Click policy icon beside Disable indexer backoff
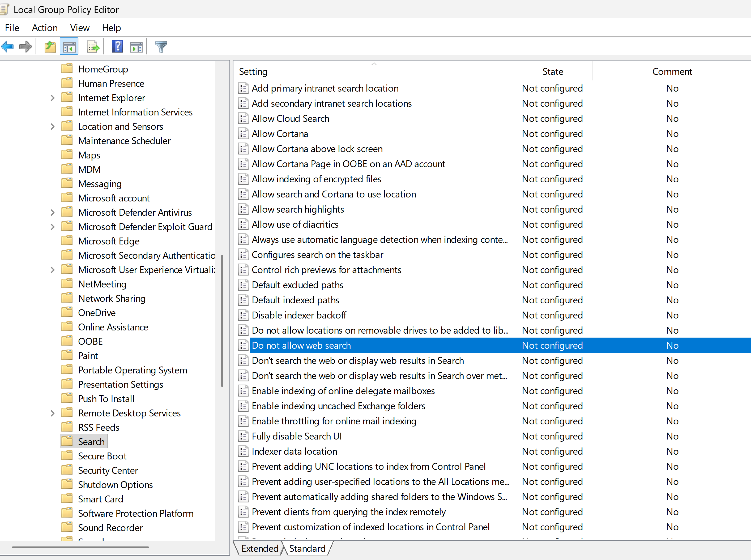The image size is (751, 560). [x=243, y=315]
